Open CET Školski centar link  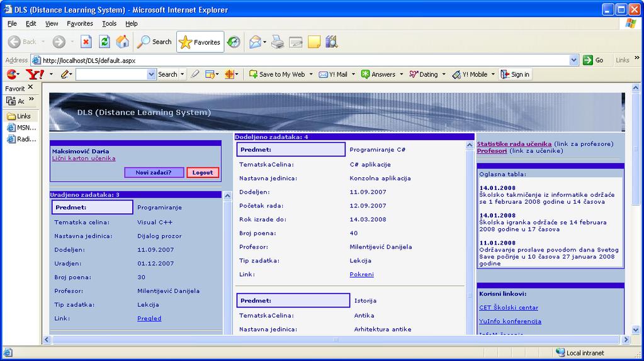(x=509, y=308)
